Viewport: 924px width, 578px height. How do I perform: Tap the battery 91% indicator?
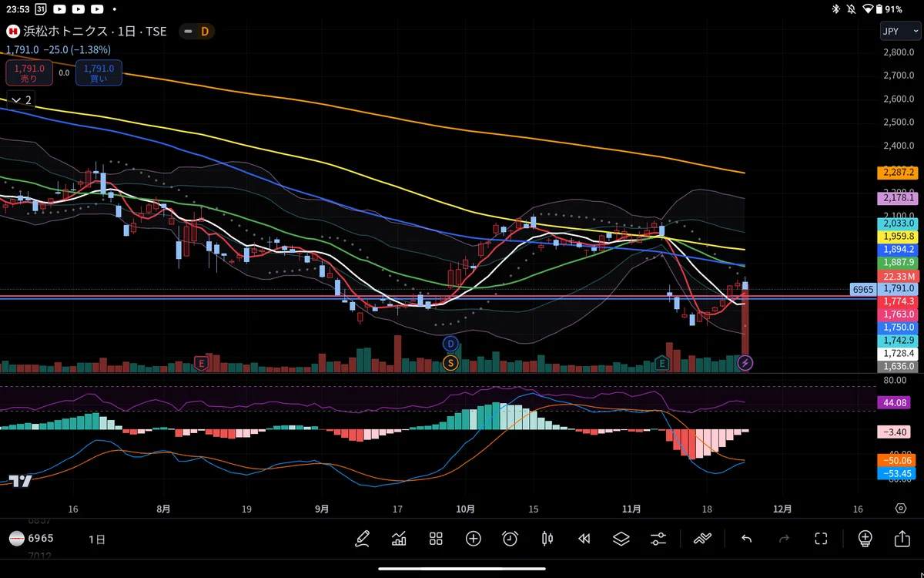tap(889, 9)
